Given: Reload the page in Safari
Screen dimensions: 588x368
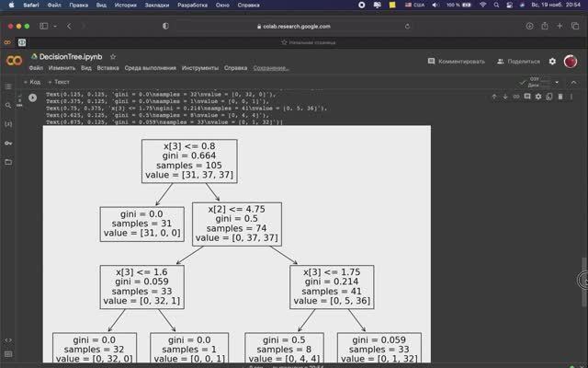Looking at the screenshot, I should coord(407,27).
